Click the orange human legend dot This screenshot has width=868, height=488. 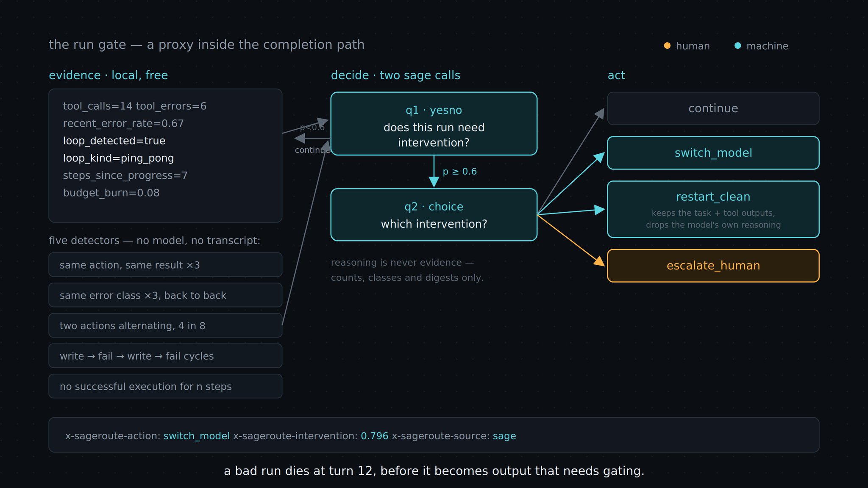pyautogui.click(x=667, y=46)
